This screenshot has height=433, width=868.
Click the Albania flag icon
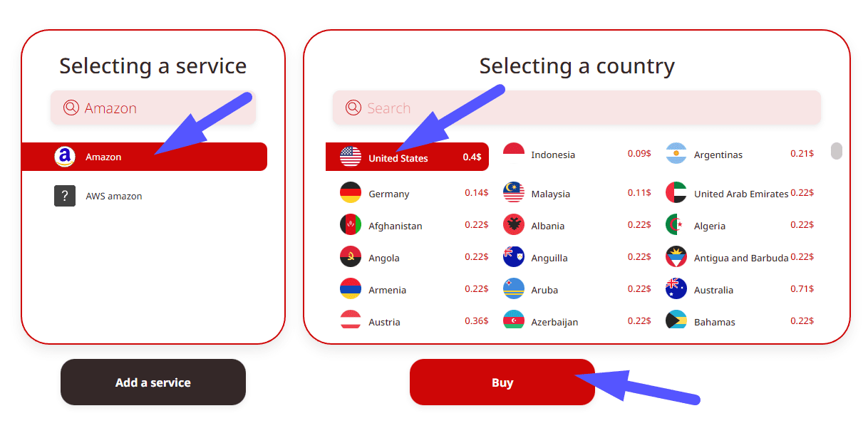coord(514,225)
